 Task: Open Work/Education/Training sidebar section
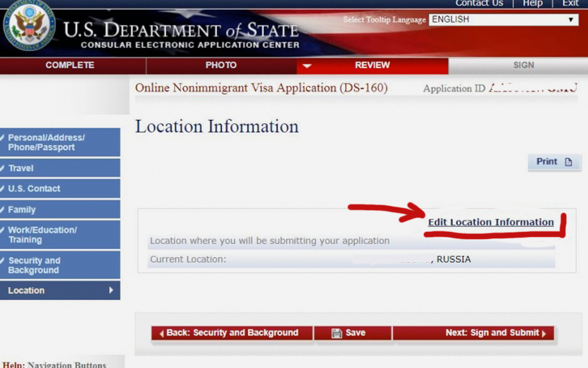tap(60, 235)
